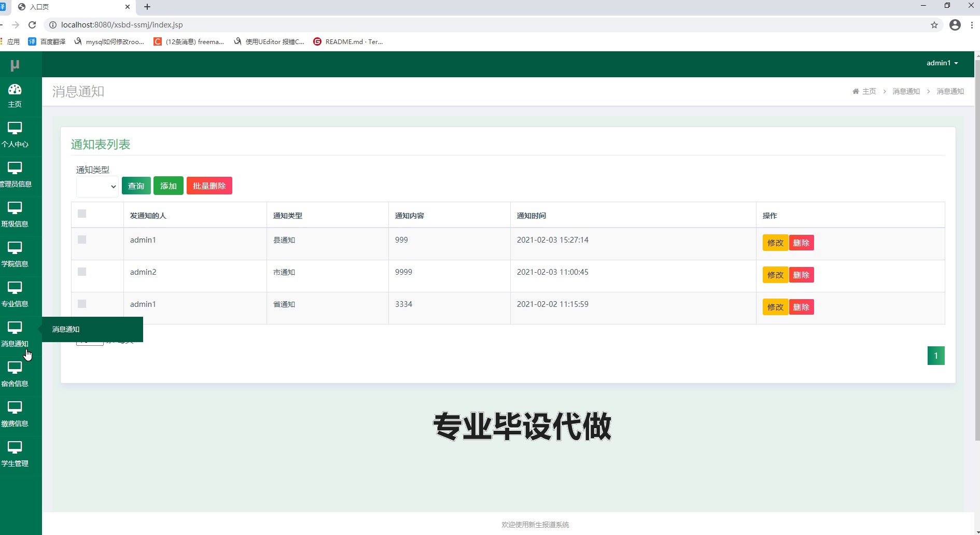Open the 百度翻译 bookmark
980x535 pixels.
[x=52, y=41]
